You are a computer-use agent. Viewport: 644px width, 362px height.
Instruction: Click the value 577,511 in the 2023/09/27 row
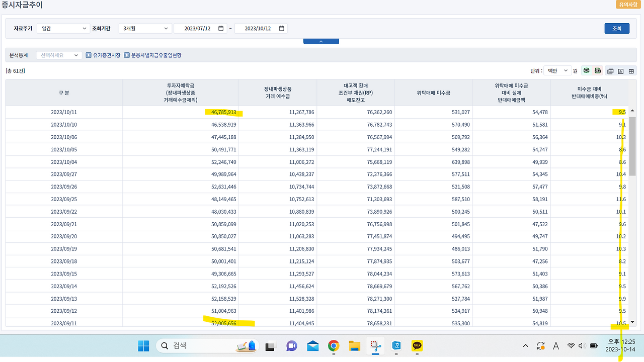point(460,174)
